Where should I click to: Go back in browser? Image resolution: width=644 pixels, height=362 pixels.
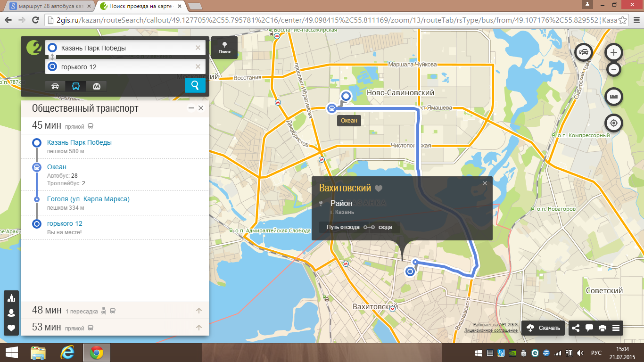(x=8, y=20)
